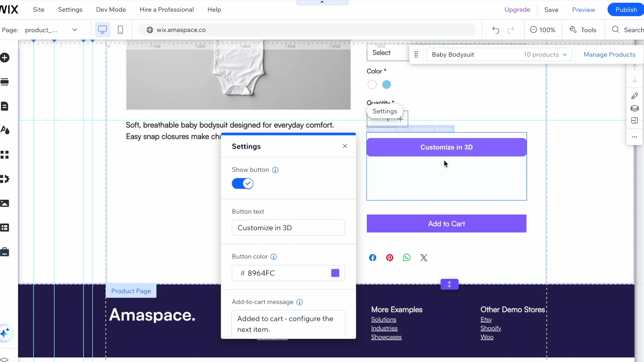Screen dimensions: 644x362
Task: Open the CMS table sidebar icon
Action: pos(5,228)
